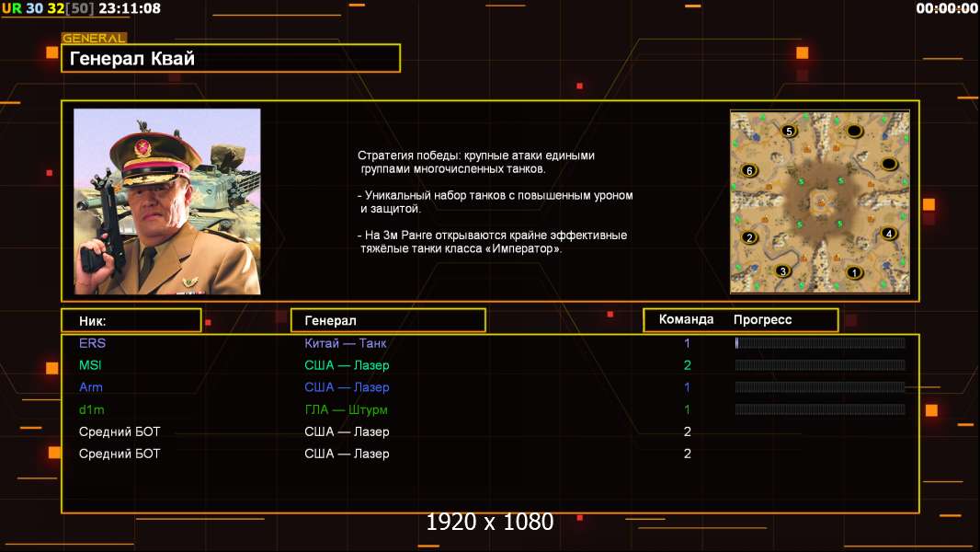Select player name 'MSI'
This screenshot has width=980, height=552.
90,365
